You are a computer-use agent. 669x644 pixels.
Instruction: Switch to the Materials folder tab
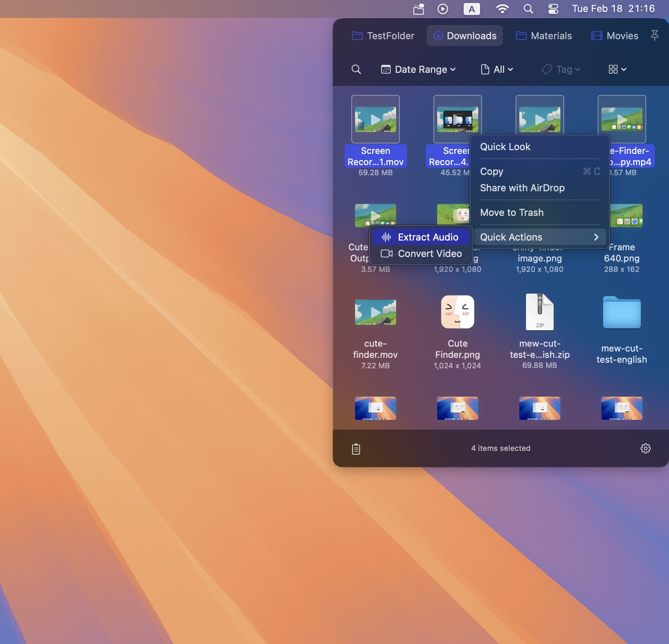coord(544,36)
